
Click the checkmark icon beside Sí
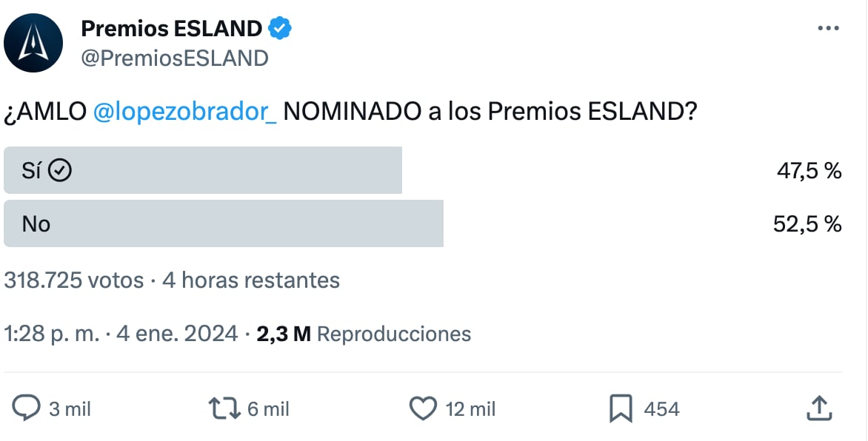pos(60,171)
